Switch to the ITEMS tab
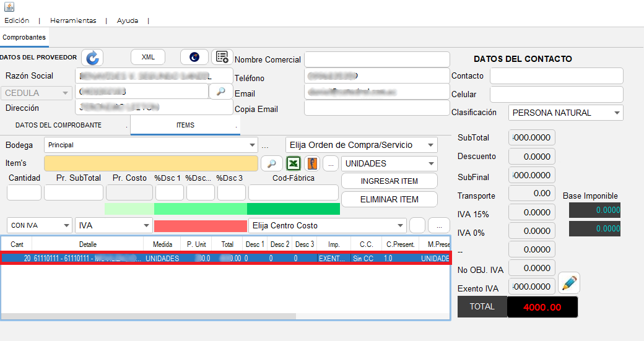This screenshot has height=341, width=644. [185, 125]
